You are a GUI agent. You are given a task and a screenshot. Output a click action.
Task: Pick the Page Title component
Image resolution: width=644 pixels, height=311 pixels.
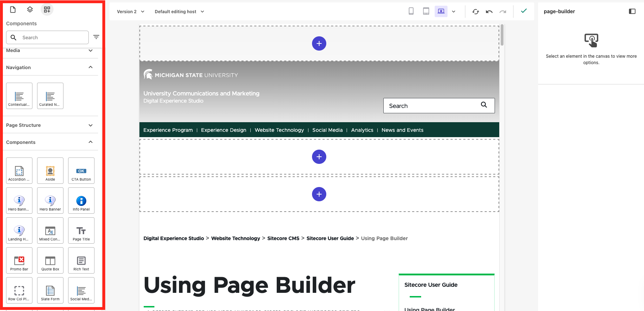pyautogui.click(x=81, y=230)
